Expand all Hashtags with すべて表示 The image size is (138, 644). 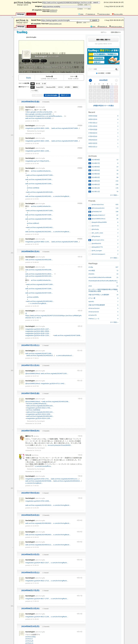pyautogui.click(x=114, y=322)
